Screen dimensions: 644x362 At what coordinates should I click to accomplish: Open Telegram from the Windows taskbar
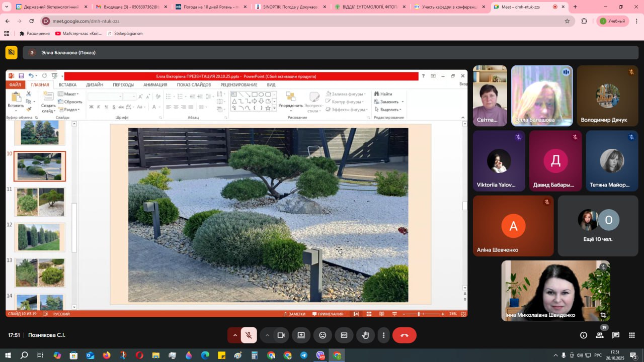click(304, 355)
